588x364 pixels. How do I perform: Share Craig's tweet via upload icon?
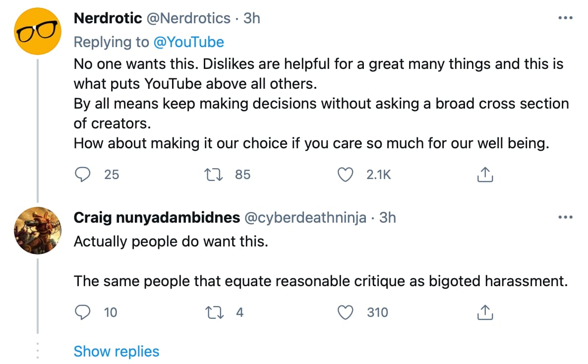[485, 312]
